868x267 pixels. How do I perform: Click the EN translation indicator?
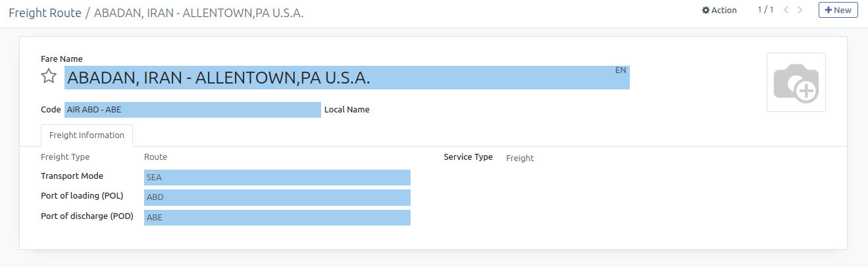coord(621,70)
